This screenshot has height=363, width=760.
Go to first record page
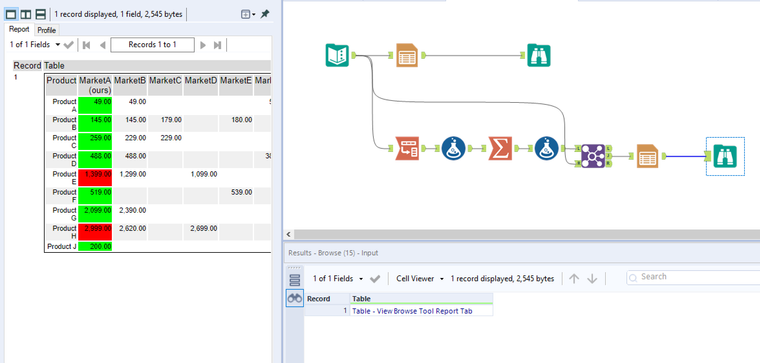[x=87, y=45]
